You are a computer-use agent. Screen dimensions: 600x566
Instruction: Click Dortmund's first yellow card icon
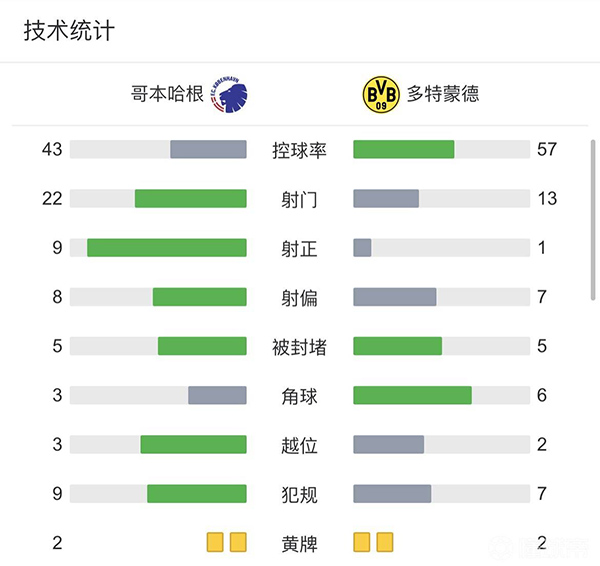click(x=362, y=543)
